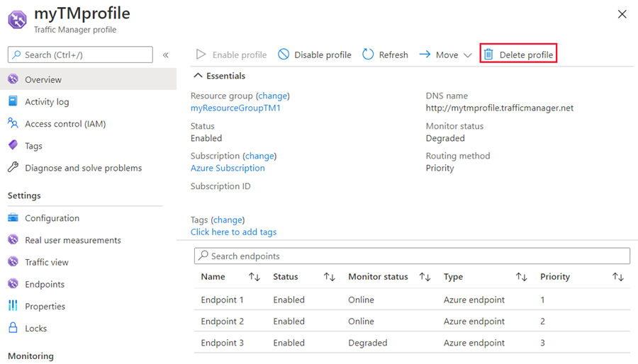Click the Disable profile circle-slash icon
Screen dimensions: 638x364
[x=284, y=54]
